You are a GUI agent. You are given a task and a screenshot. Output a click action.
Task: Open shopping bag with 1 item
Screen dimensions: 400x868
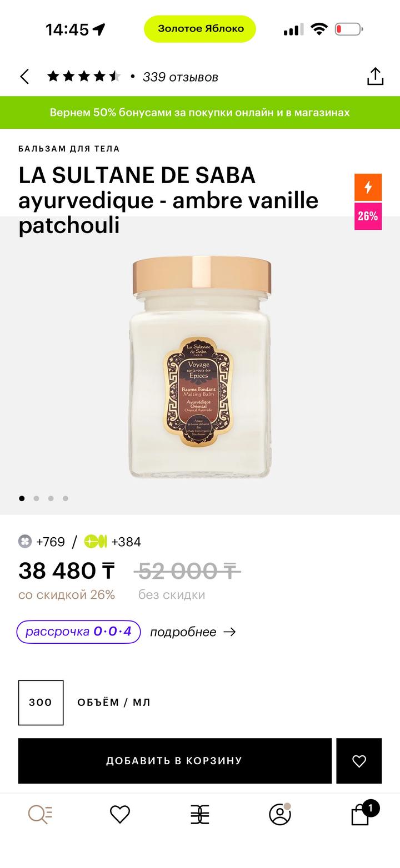click(361, 814)
